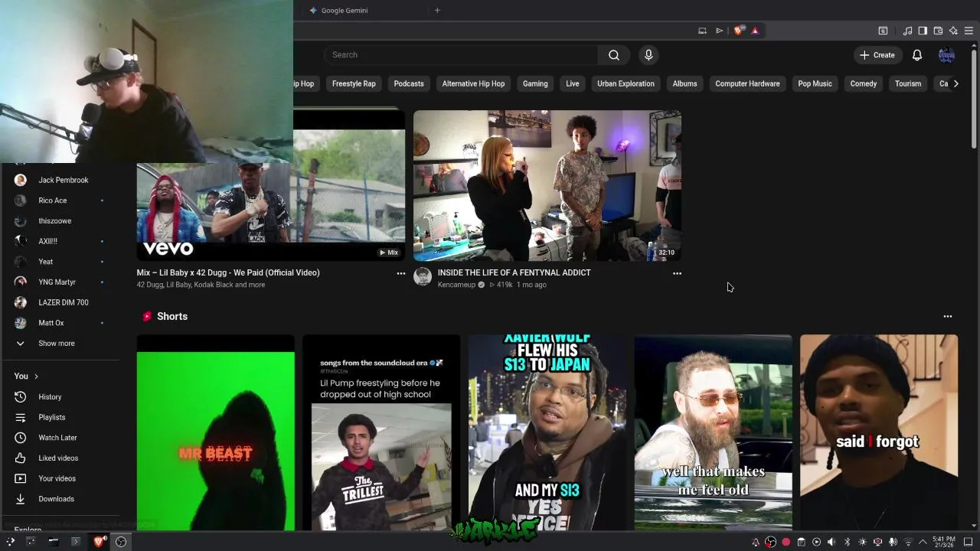
Task: Toggle the browser sidebar panel icon
Action: click(x=923, y=31)
